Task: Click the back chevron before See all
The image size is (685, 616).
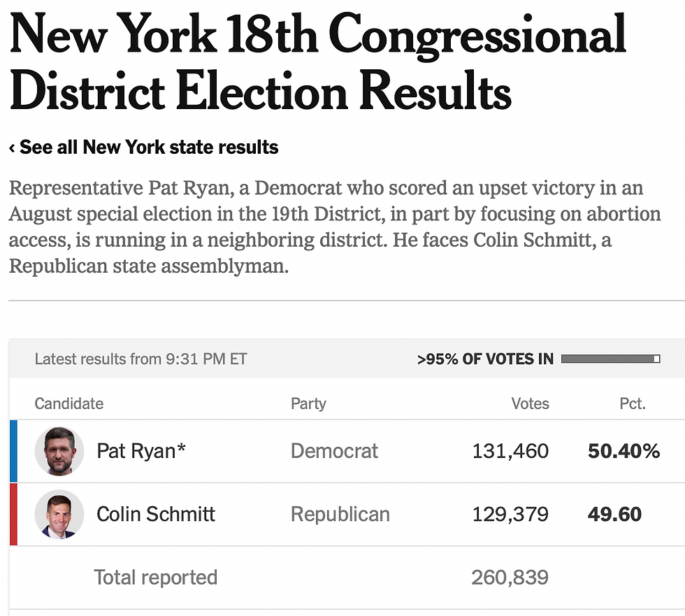Action: [x=13, y=148]
